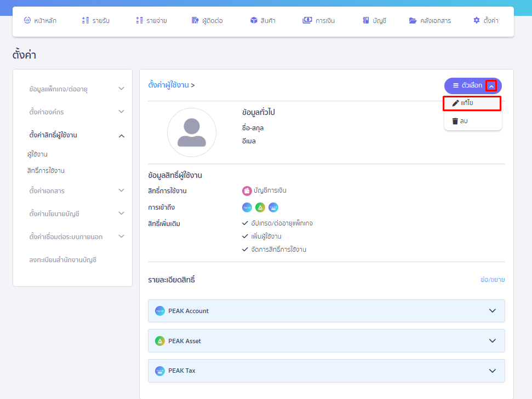Click the user profile avatar placeholder
Image resolution: width=532 pixels, height=399 pixels.
191,132
